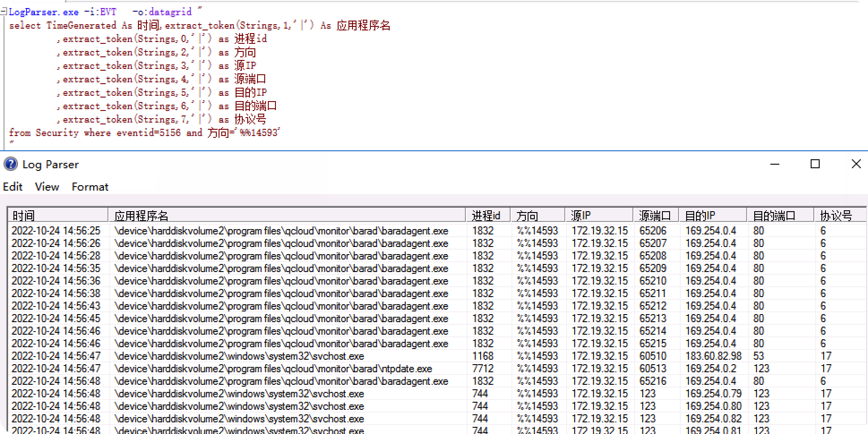Open the View menu
This screenshot has height=434, width=868.
46,187
